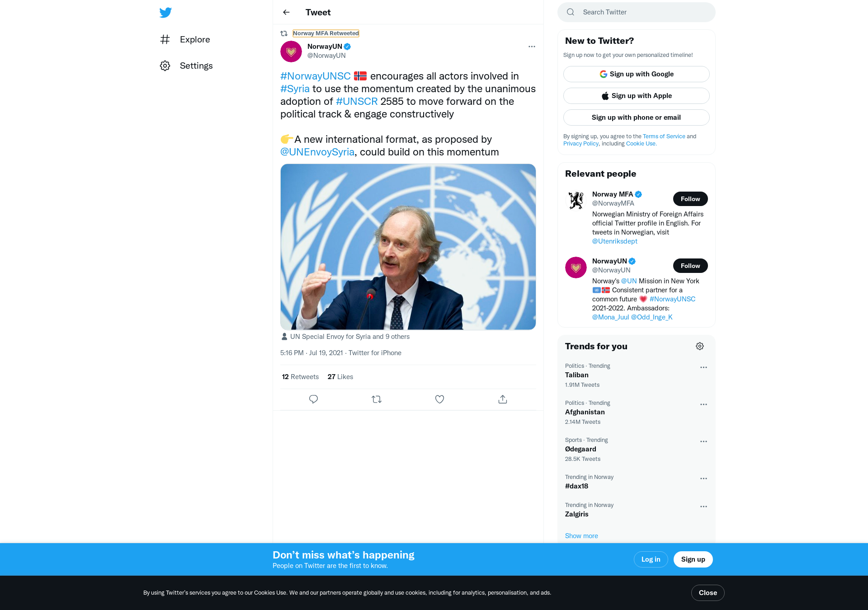Go back using the arrow icon
The image size is (868, 610).
click(x=286, y=12)
